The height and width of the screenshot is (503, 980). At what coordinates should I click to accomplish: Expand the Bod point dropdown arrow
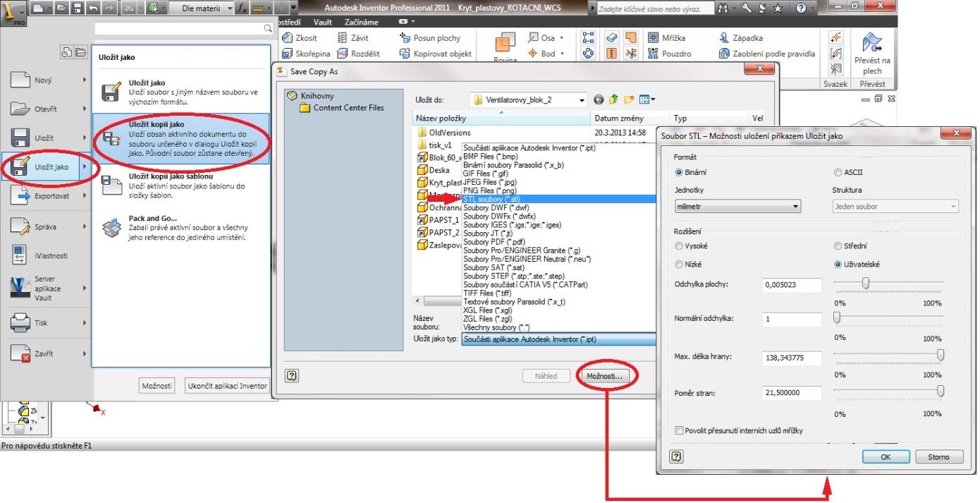[561, 54]
